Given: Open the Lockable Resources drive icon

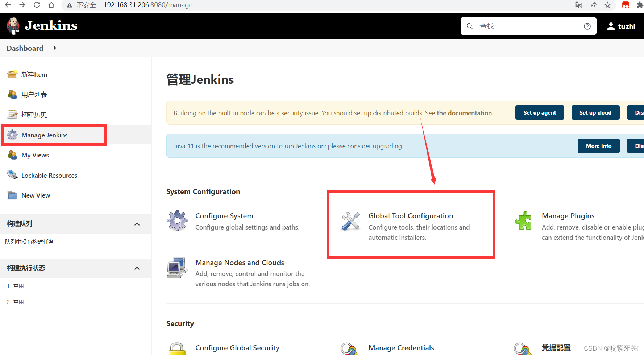Looking at the screenshot, I should (x=12, y=175).
